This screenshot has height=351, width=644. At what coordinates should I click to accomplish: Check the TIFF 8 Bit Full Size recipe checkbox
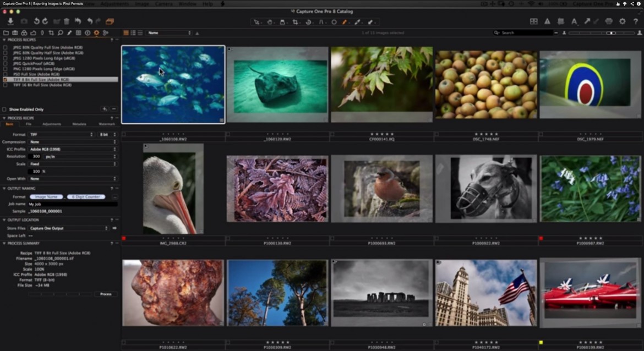click(x=5, y=79)
